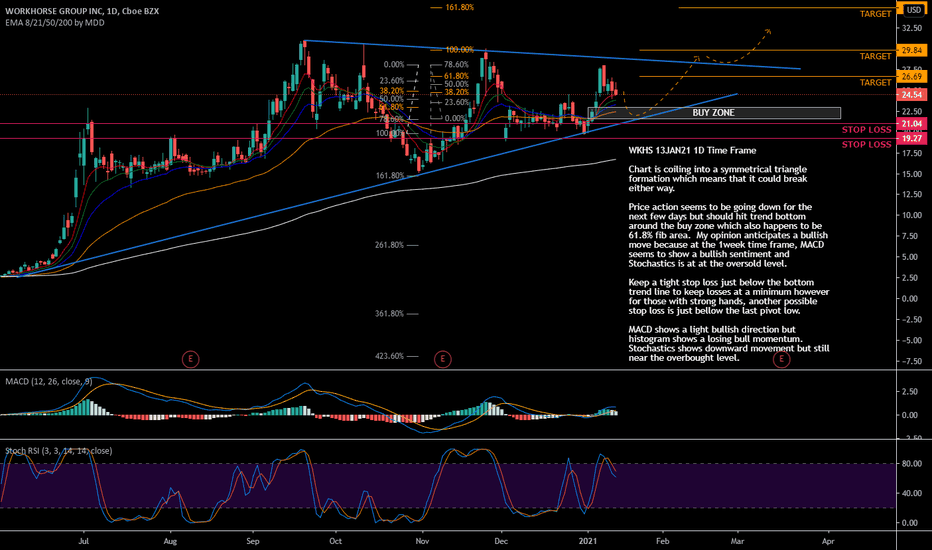This screenshot has width=932, height=550.
Task: Select the TARGET text beside 29.84
Action: click(876, 56)
